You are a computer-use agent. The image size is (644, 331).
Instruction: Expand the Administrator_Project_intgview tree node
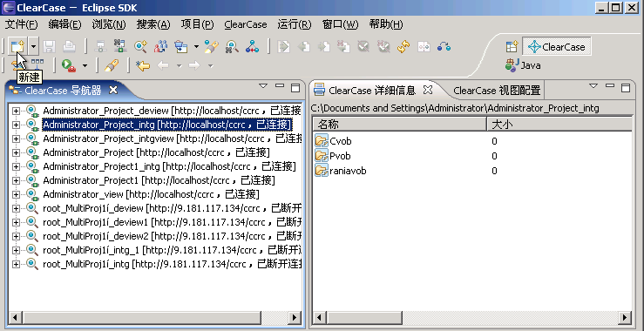16,138
